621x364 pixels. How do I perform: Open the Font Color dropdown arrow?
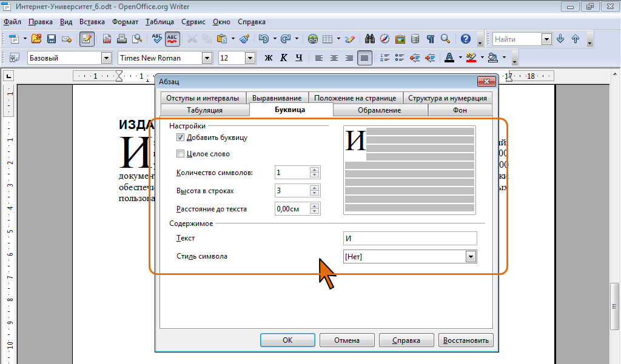click(x=460, y=58)
